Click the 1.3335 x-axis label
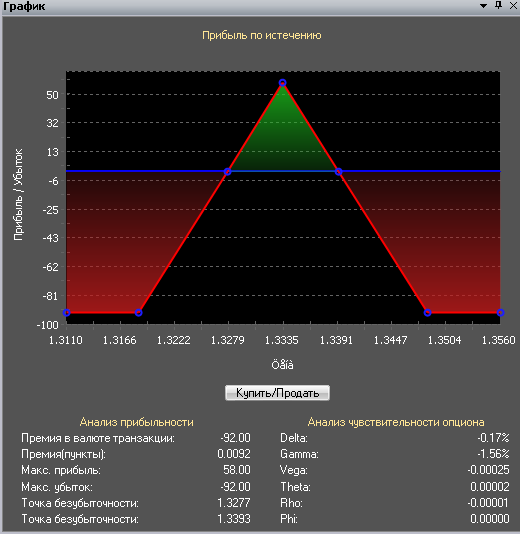This screenshot has height=534, width=520. click(x=282, y=340)
